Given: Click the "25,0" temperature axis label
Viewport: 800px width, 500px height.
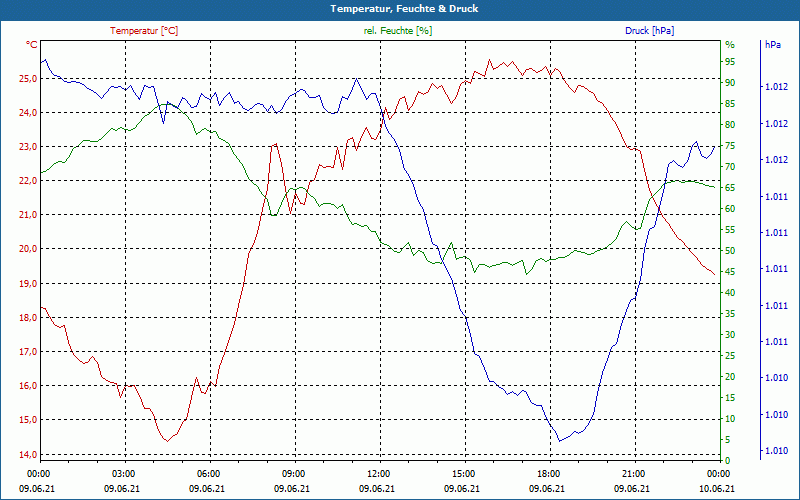Looking at the screenshot, I should tap(29, 79).
